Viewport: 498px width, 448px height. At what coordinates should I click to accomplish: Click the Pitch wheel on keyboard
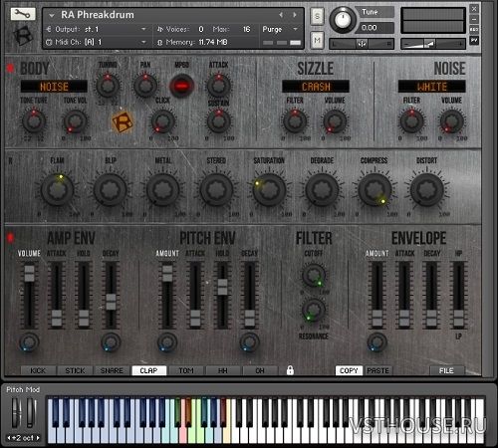click(17, 413)
